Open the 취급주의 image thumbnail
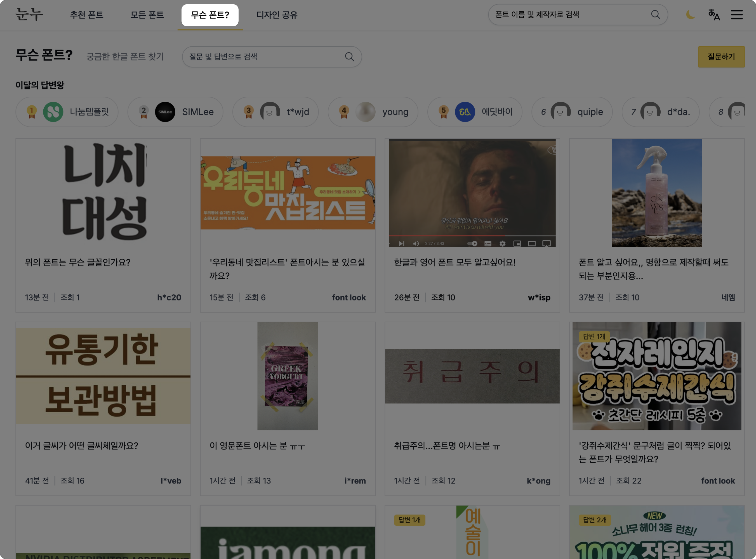 [x=472, y=376]
